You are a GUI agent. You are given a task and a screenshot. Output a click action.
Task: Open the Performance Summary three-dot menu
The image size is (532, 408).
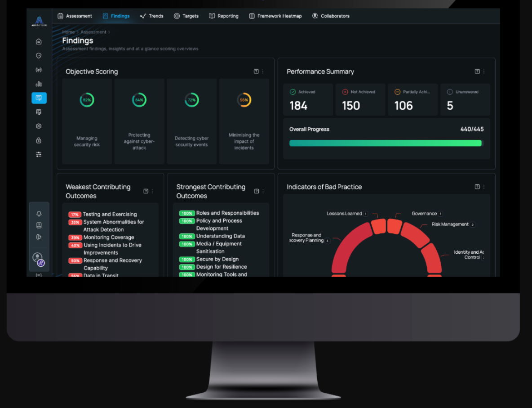pyautogui.click(x=484, y=72)
